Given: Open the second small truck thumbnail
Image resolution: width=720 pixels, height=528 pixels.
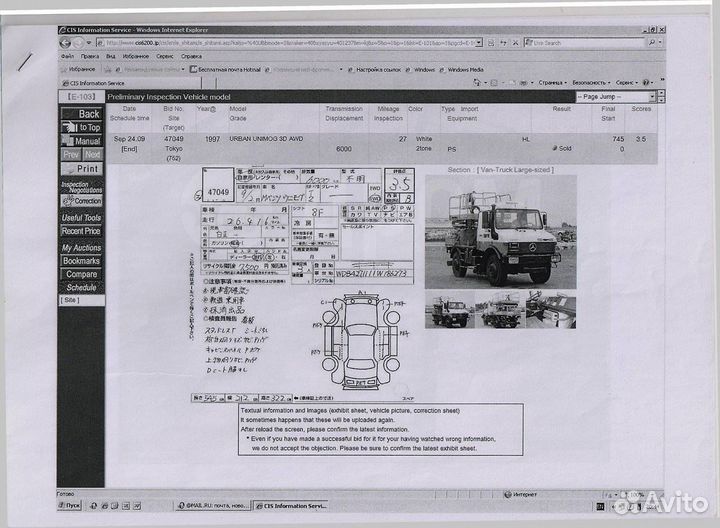Looking at the screenshot, I should (500, 310).
